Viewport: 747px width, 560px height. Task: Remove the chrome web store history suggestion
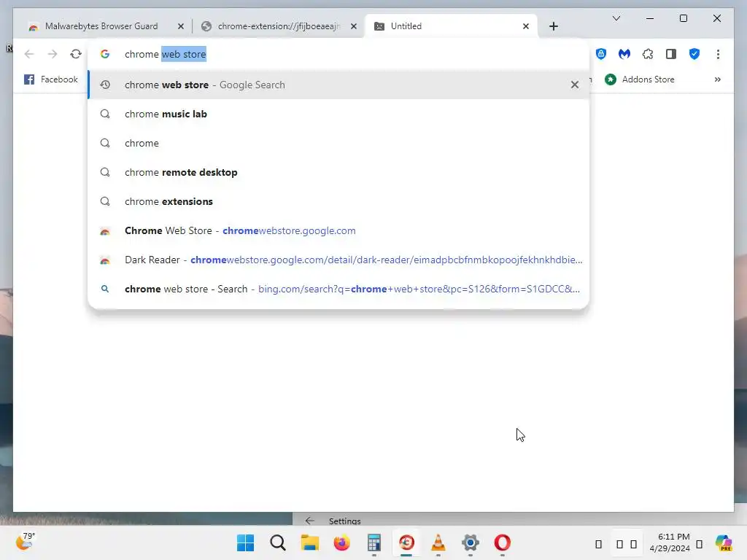(x=575, y=85)
